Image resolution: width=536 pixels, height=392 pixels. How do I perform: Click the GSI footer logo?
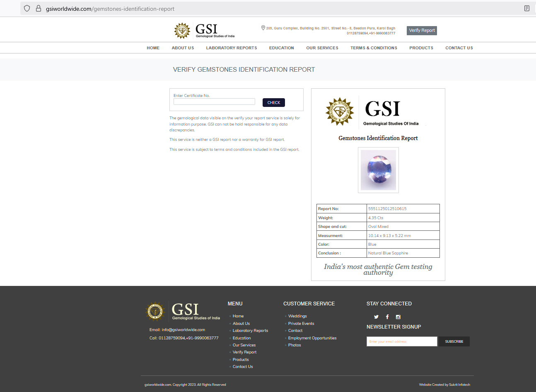(x=183, y=312)
